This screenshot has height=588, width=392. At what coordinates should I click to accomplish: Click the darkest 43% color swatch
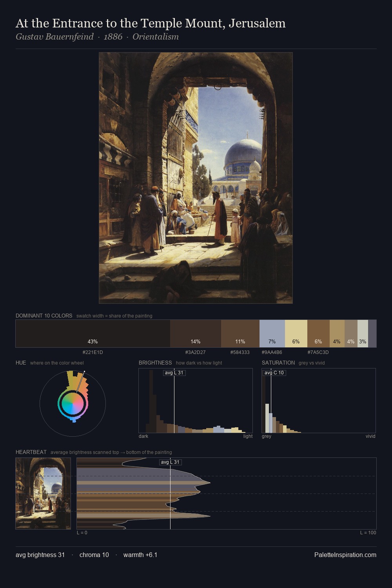coord(93,334)
